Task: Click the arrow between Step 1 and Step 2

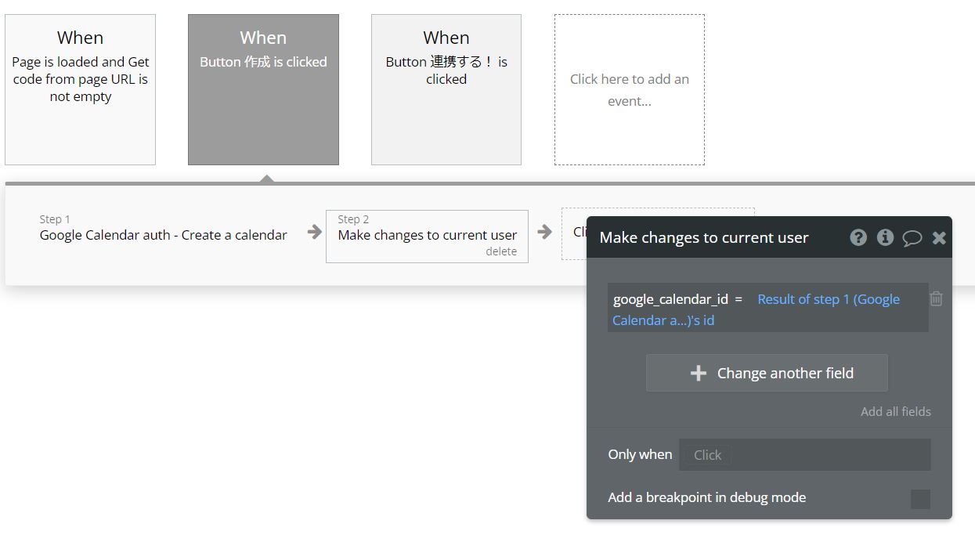Action: [x=314, y=232]
